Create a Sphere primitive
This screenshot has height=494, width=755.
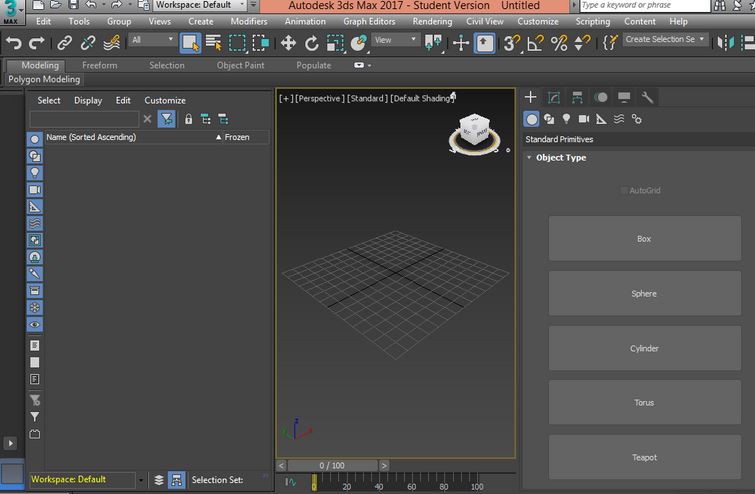[x=645, y=293]
